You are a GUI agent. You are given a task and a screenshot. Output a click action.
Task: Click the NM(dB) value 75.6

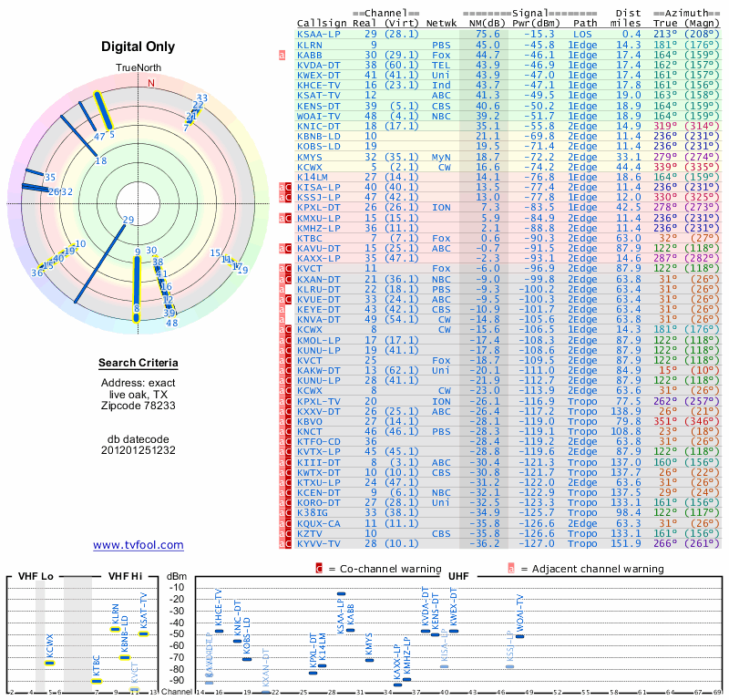(x=488, y=35)
